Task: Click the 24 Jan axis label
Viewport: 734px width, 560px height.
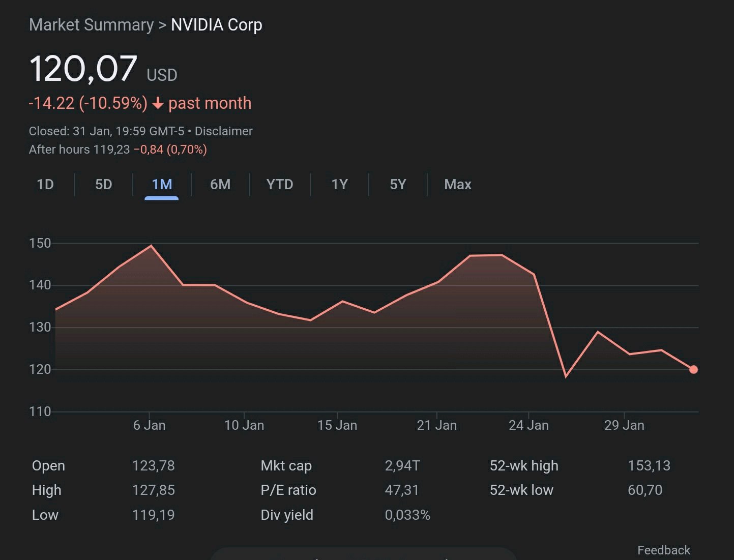Action: [x=529, y=425]
